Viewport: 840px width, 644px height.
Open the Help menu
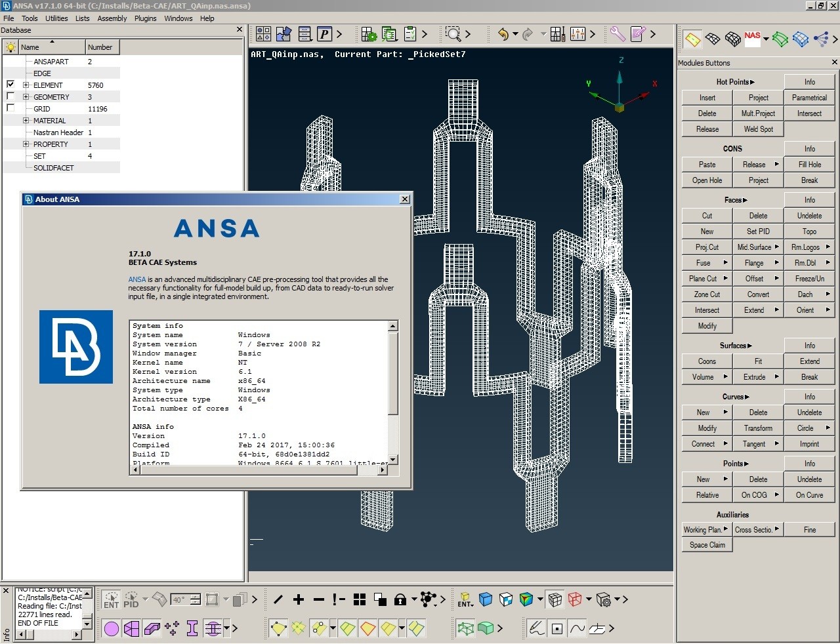coord(207,18)
